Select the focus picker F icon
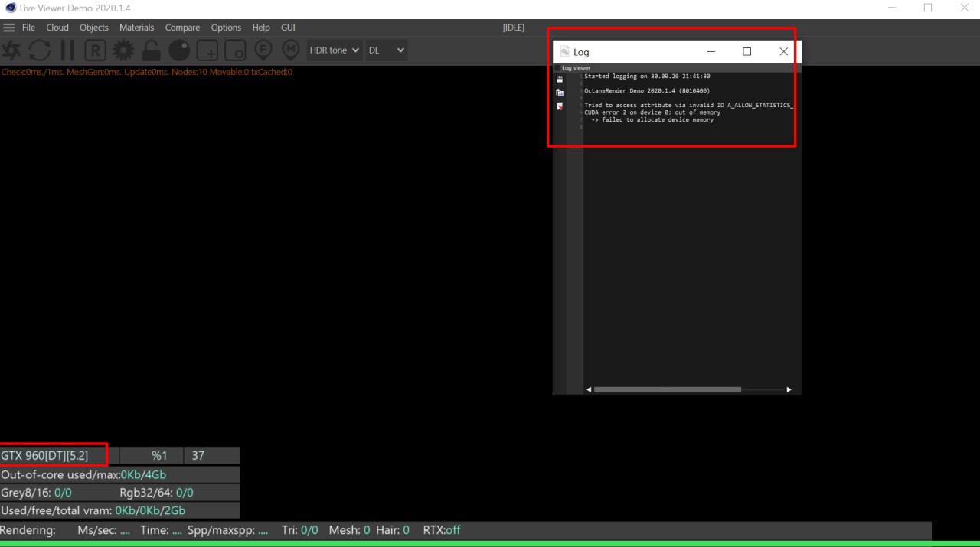This screenshot has width=980, height=547. 263,50
